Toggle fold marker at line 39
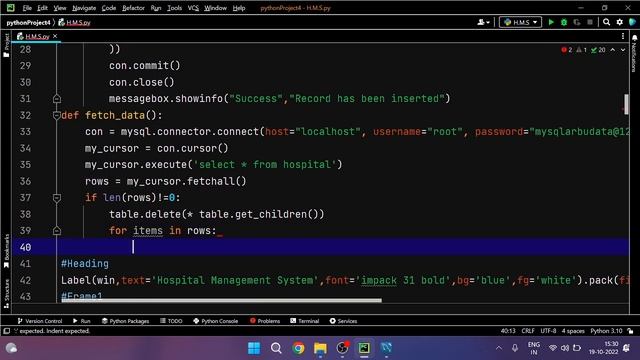This screenshot has height=360, width=640. tap(57, 231)
